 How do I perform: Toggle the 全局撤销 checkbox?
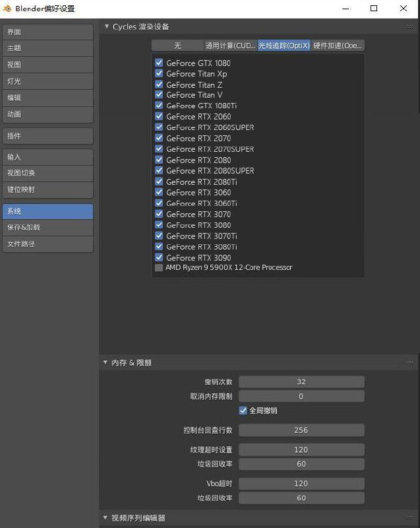[x=243, y=411]
